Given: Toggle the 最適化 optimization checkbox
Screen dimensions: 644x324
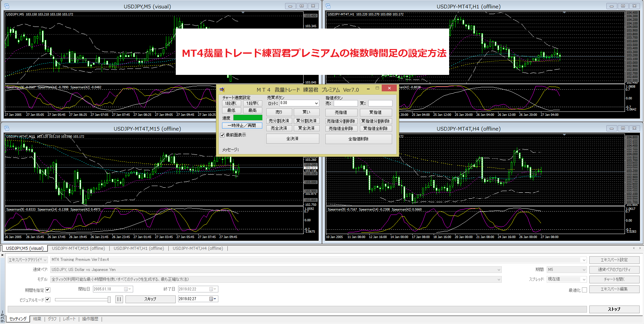Looking at the screenshot, I should pyautogui.click(x=585, y=290).
